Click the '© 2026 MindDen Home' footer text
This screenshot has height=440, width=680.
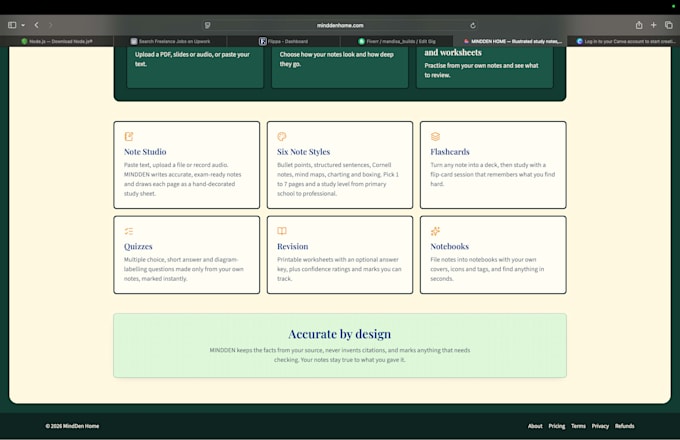pyautogui.click(x=72, y=426)
